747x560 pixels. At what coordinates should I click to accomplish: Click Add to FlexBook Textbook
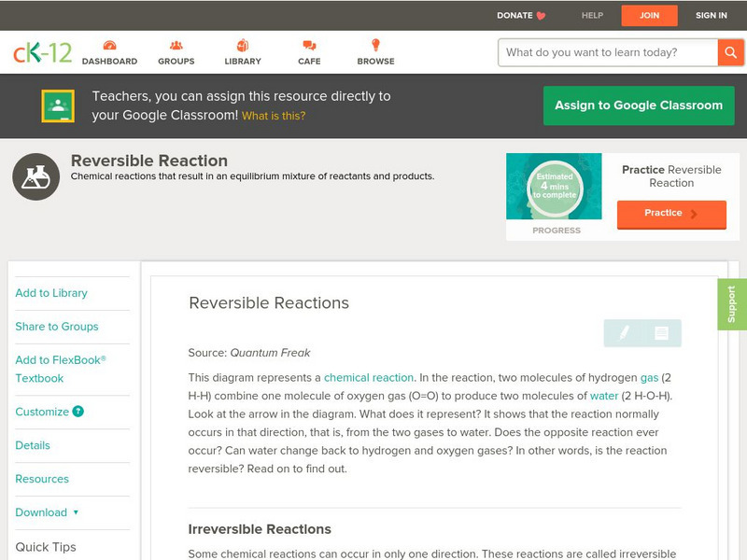click(x=61, y=369)
